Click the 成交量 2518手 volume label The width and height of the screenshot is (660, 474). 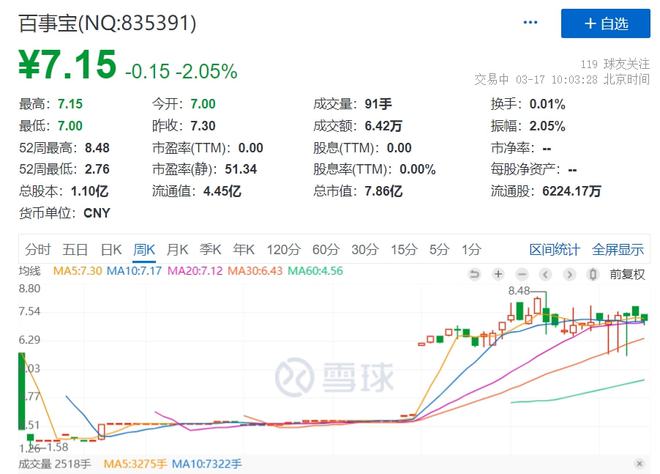(x=55, y=464)
